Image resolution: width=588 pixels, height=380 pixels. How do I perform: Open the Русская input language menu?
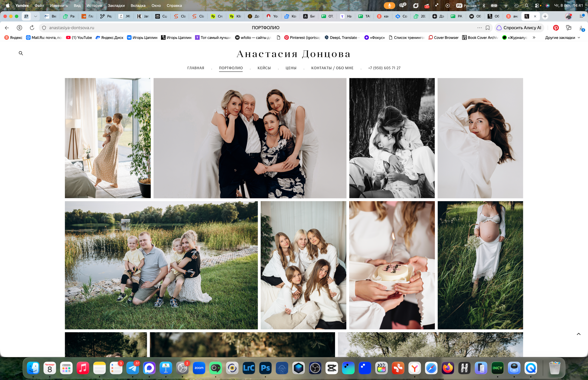tap(466, 6)
